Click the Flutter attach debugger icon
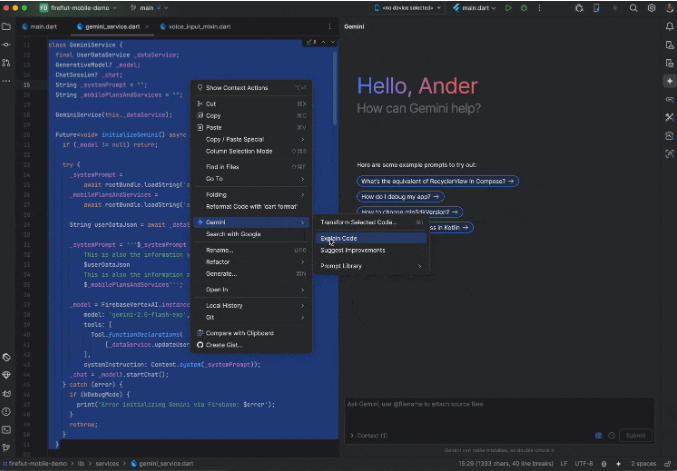 coord(579,8)
